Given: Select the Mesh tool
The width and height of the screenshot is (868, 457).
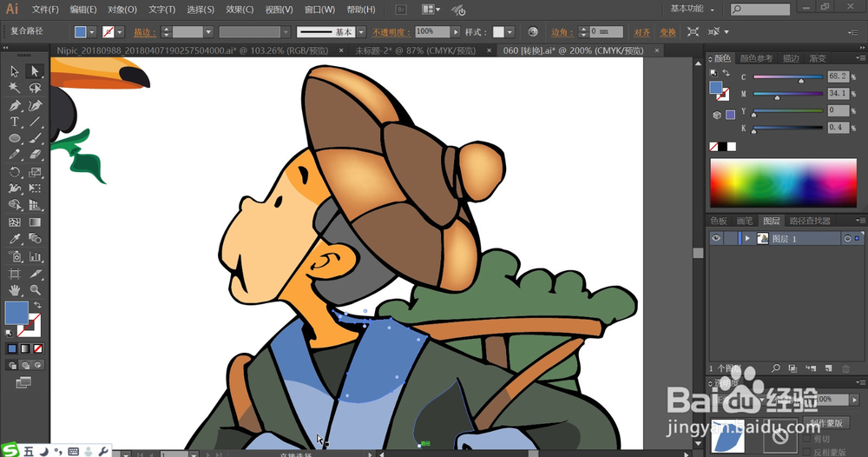Looking at the screenshot, I should click(15, 222).
